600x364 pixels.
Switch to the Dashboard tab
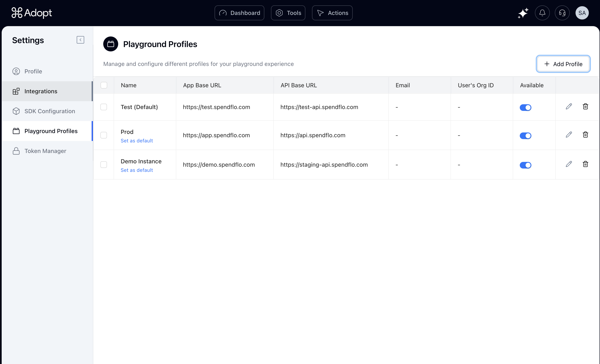(239, 13)
